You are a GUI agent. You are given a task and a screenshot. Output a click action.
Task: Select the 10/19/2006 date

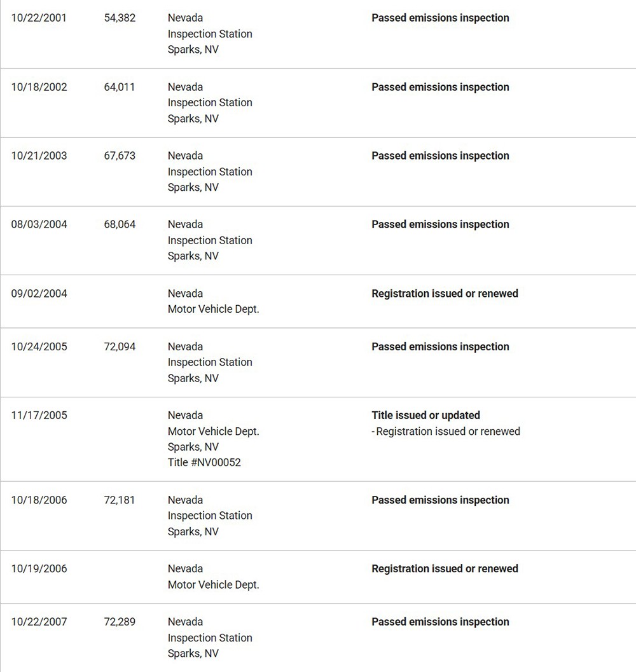pos(39,569)
